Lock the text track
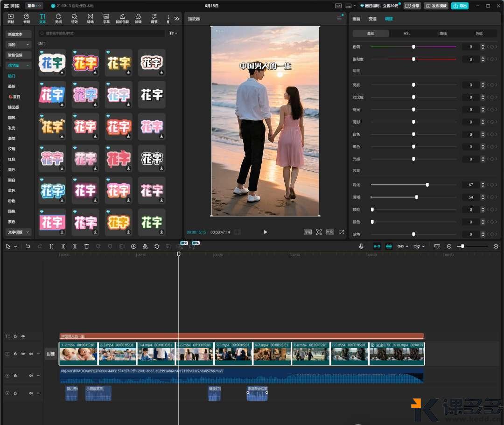This screenshot has height=425, width=504. coord(15,336)
